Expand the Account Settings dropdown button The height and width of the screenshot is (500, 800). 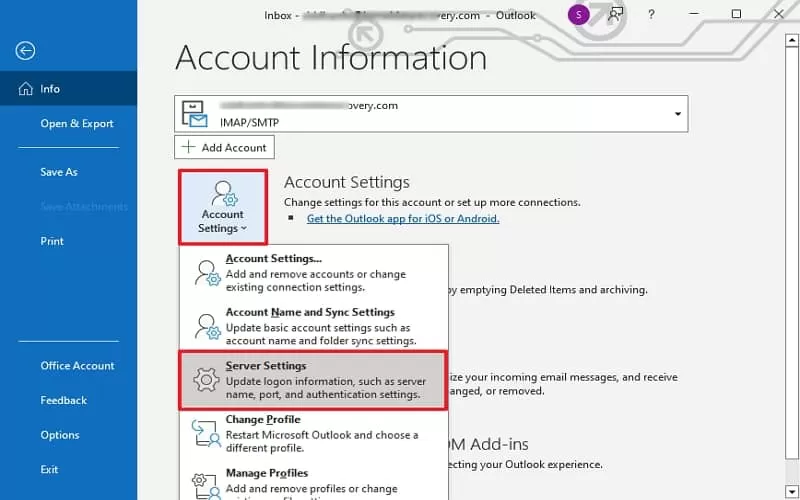pos(223,207)
